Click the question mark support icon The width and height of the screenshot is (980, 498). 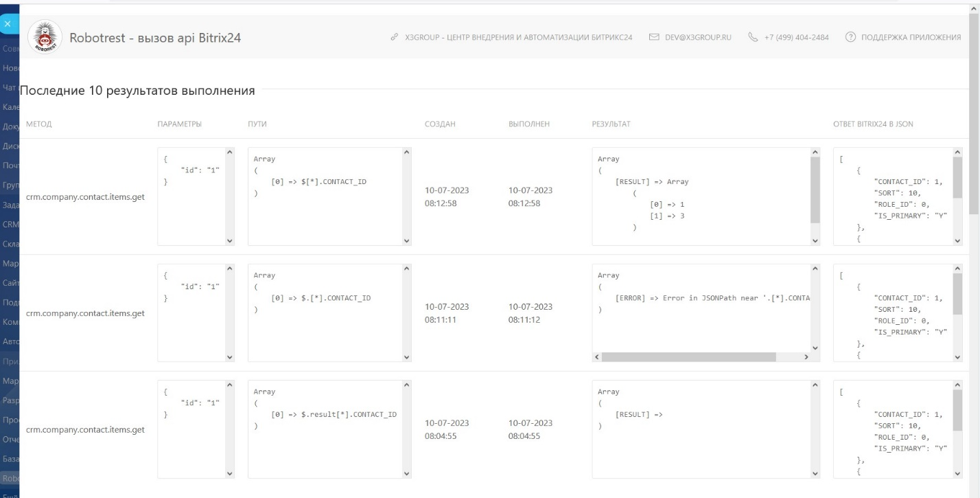851,37
